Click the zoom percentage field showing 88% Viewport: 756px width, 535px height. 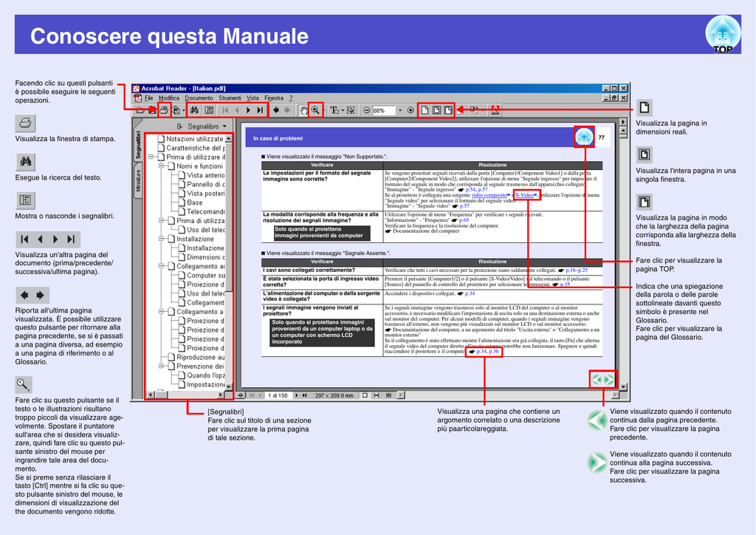(384, 110)
